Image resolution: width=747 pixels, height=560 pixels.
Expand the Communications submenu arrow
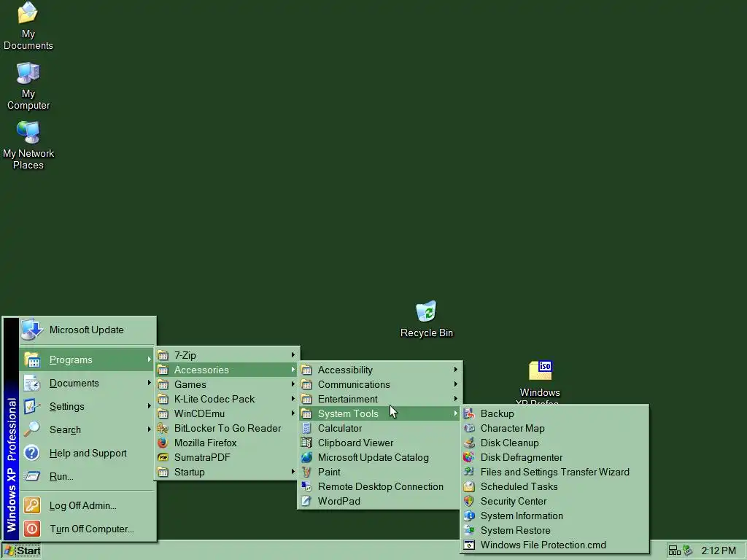click(x=455, y=384)
